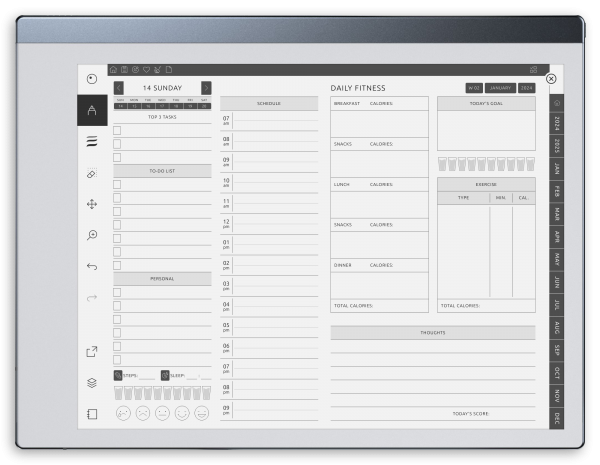Image resolution: width=600 pixels, height=465 pixels.
Task: Open the blank document icon in top bar
Action: pos(169,70)
